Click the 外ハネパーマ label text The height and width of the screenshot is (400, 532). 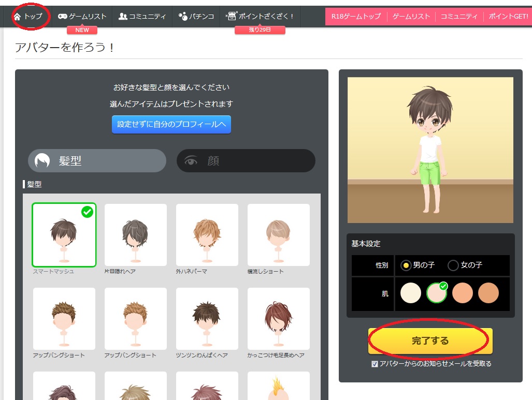coord(191,272)
